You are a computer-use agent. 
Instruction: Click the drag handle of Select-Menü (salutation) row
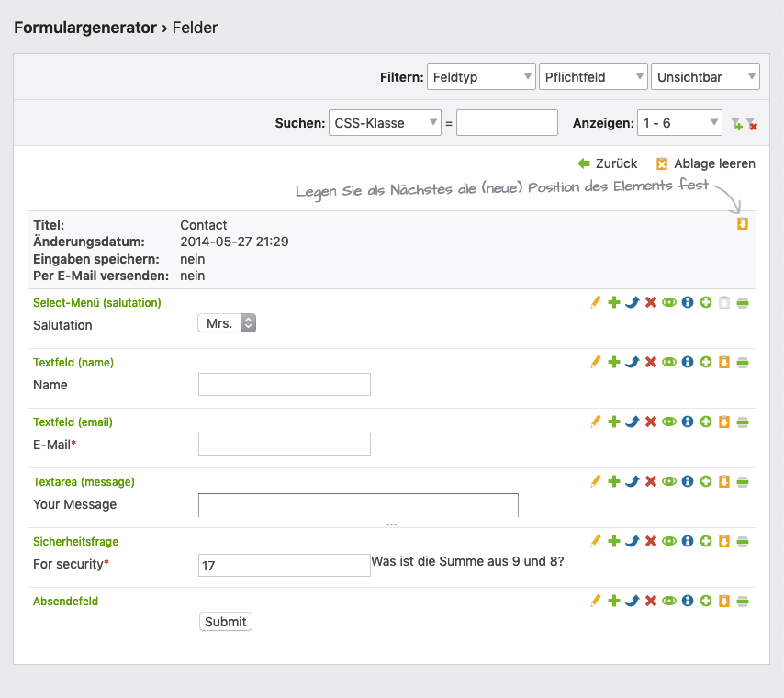coord(743,302)
